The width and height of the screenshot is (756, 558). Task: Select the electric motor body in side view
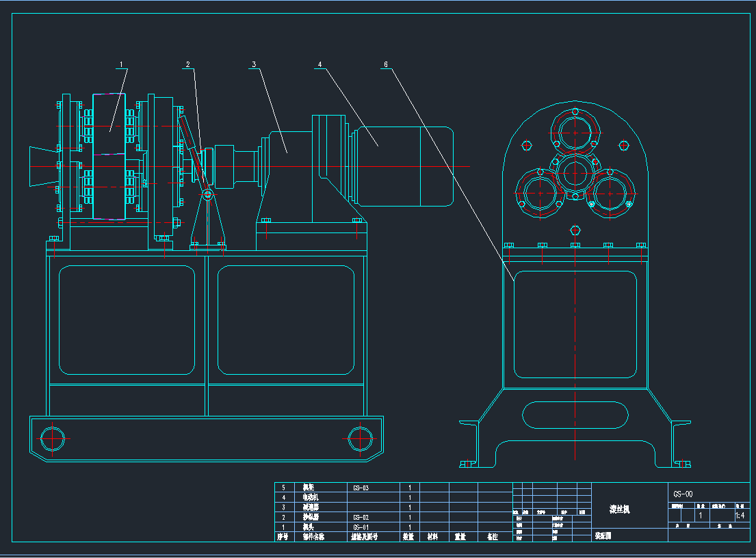click(404, 166)
